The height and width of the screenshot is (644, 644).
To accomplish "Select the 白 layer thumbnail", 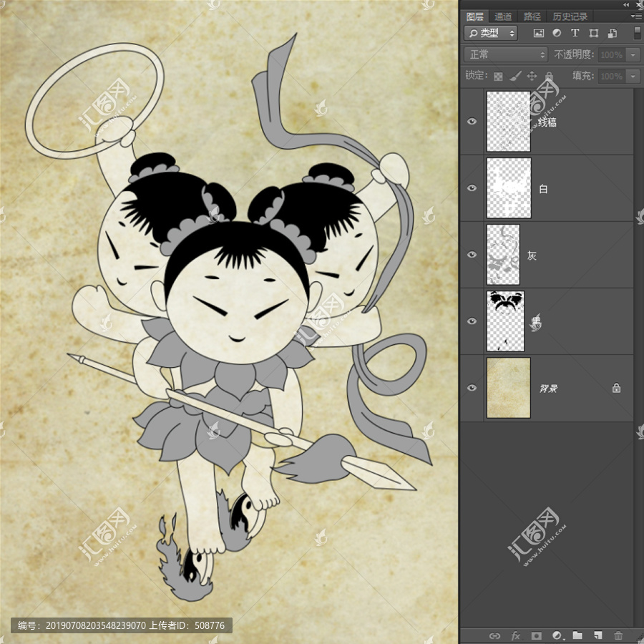I will [x=509, y=187].
